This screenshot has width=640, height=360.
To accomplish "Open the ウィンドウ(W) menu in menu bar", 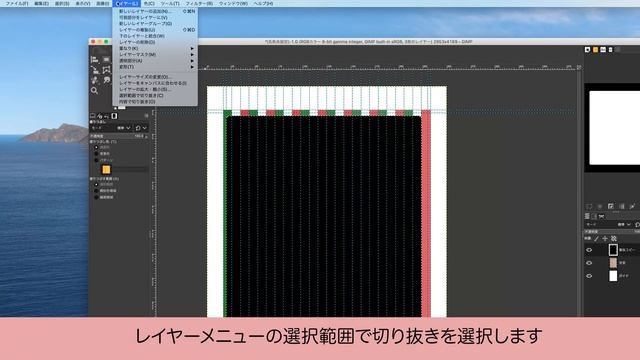I will (x=233, y=3).
